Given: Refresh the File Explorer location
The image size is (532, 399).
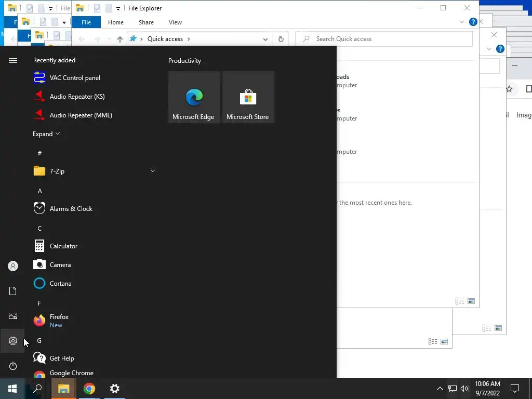Looking at the screenshot, I should click(x=281, y=39).
